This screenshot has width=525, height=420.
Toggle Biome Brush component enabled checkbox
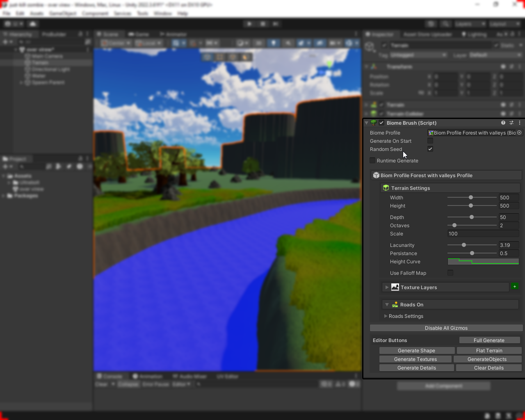(382, 123)
